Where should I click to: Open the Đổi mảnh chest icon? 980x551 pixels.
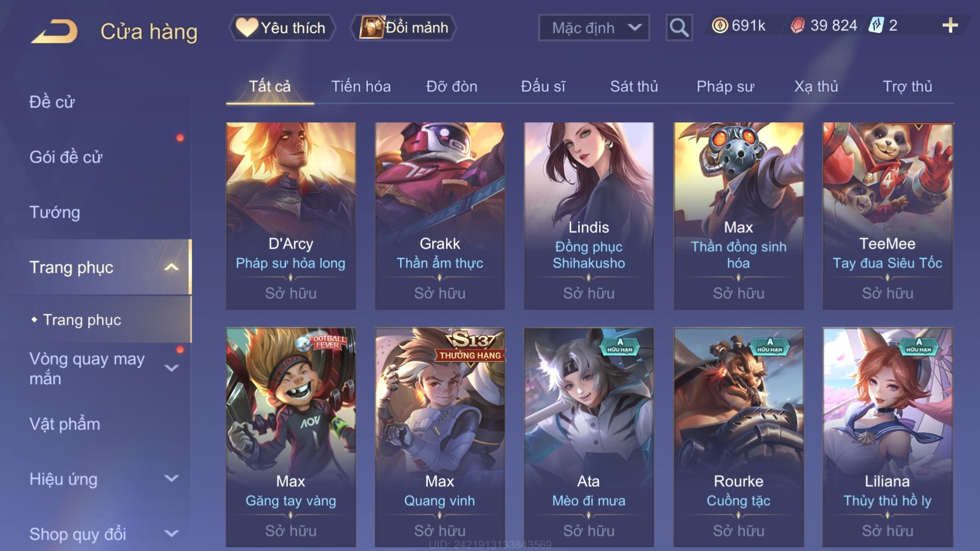point(371,28)
